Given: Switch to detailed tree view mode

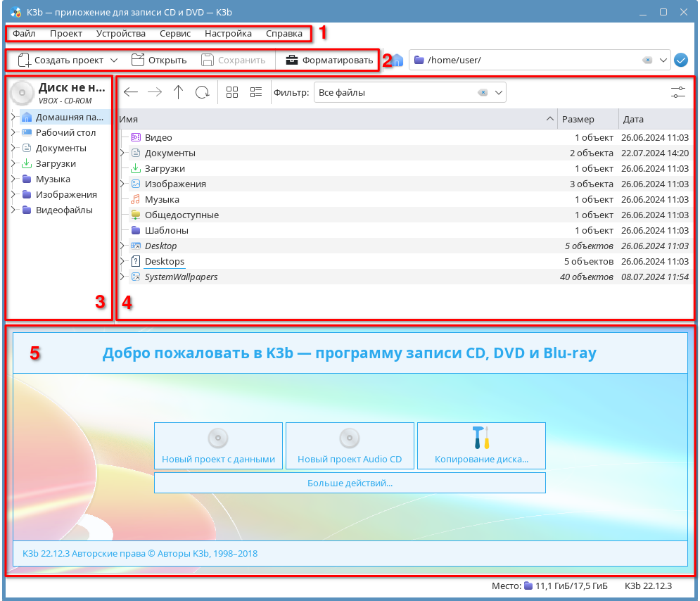Looking at the screenshot, I should point(256,92).
